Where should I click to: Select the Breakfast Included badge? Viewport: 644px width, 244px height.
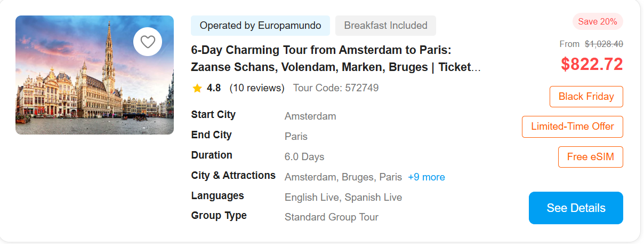pos(385,26)
